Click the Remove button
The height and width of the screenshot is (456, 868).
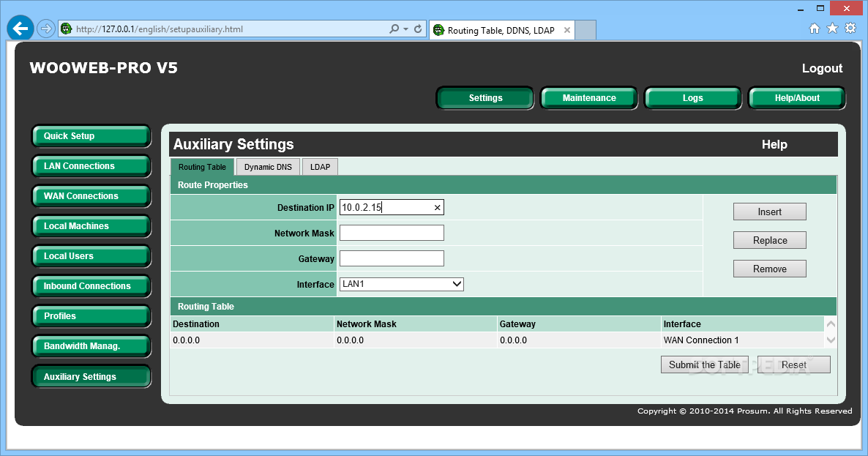tap(769, 269)
